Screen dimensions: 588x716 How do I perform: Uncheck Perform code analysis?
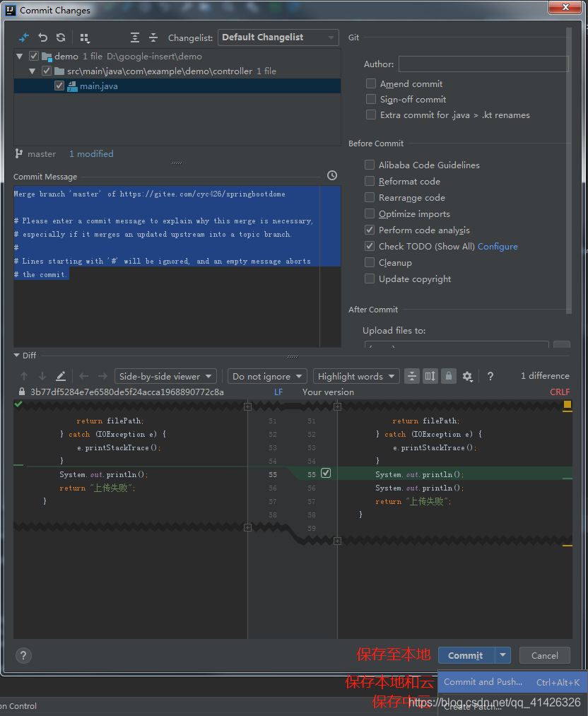[x=370, y=230]
